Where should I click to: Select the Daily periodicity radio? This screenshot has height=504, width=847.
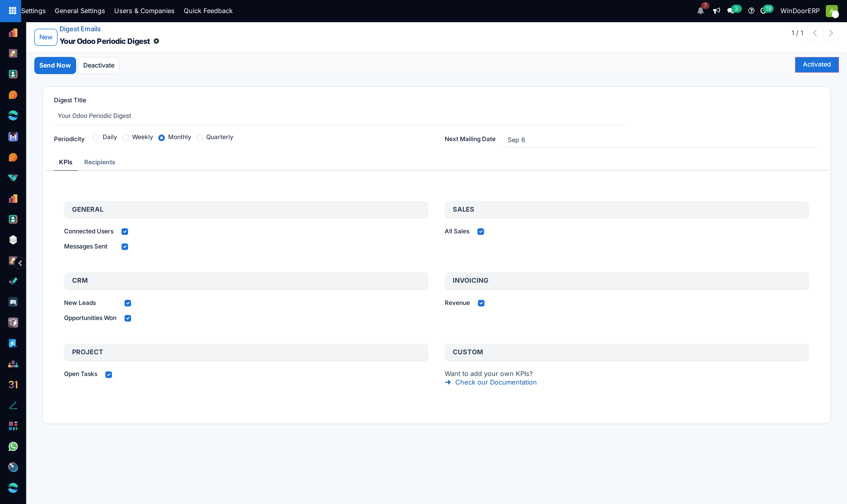pyautogui.click(x=96, y=138)
